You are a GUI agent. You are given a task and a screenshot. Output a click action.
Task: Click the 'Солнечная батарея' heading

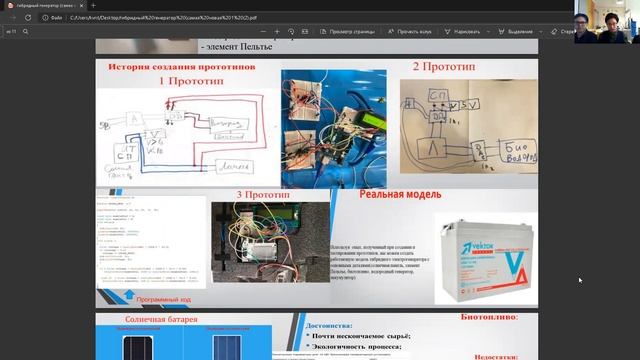(x=161, y=319)
